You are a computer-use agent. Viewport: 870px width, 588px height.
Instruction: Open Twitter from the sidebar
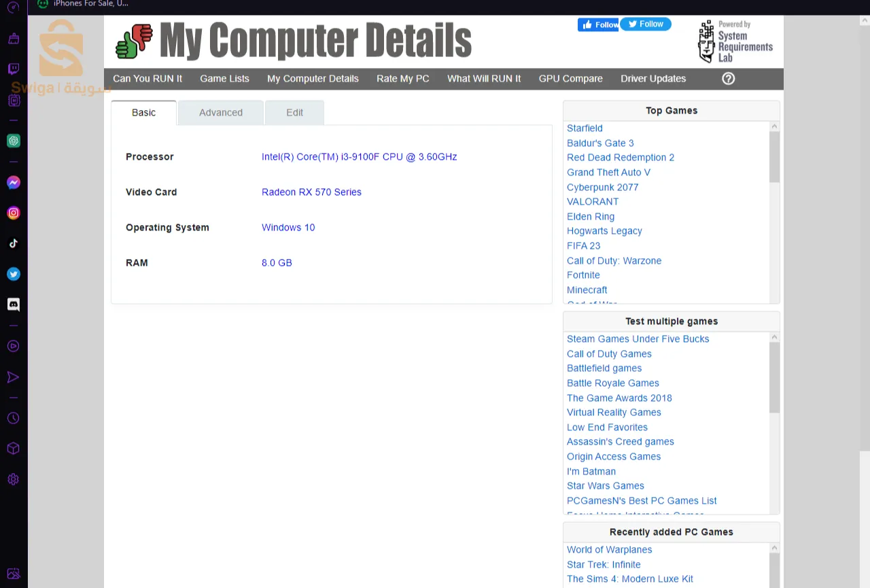(x=14, y=273)
